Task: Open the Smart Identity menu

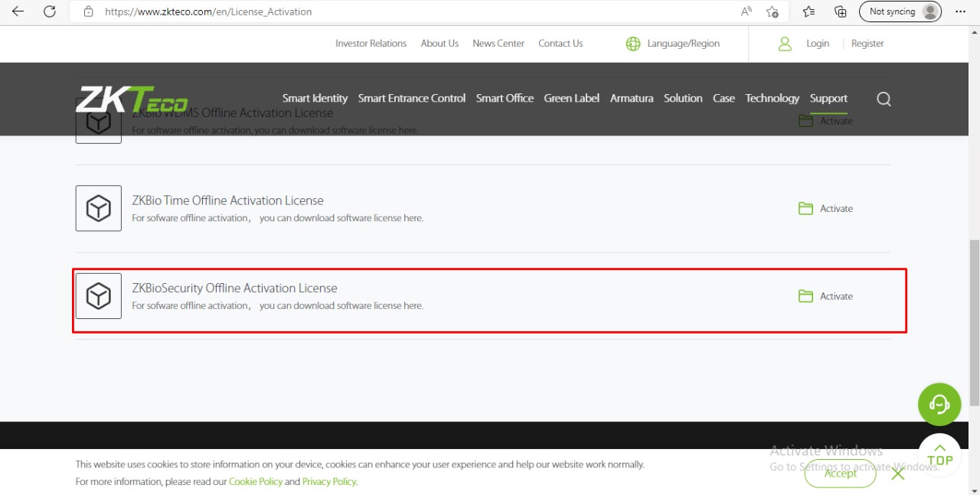Action: [315, 98]
